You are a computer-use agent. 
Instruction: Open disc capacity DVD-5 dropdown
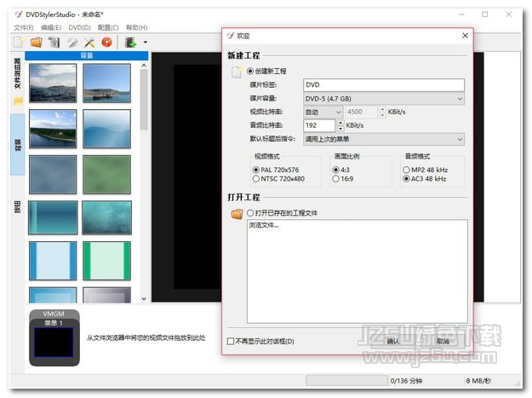coord(384,99)
